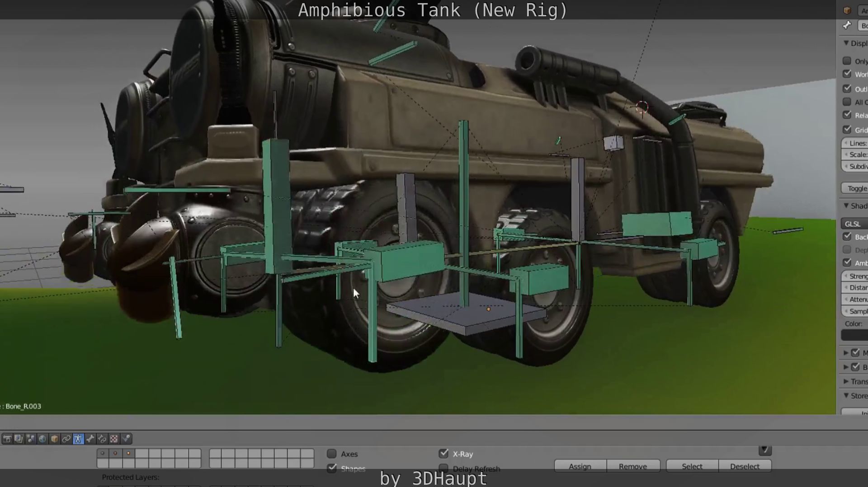Adjust the Attenuation slider field

(x=854, y=299)
